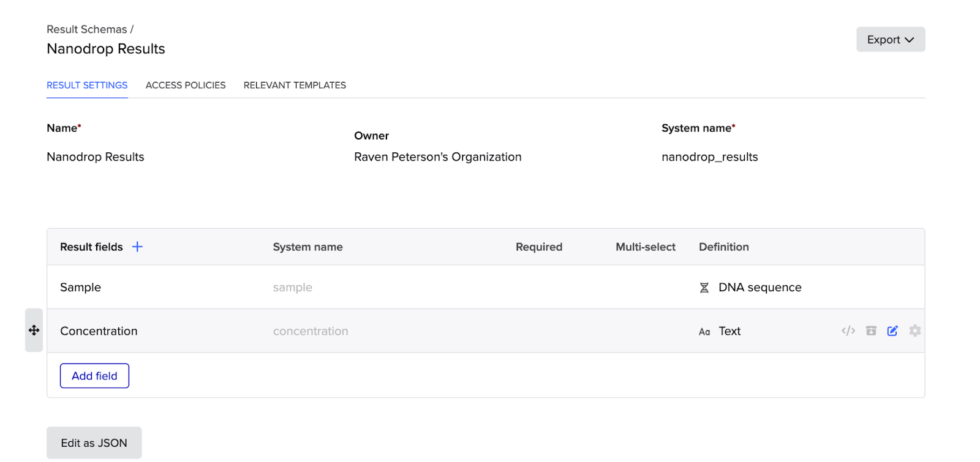Expand the Export dropdown

[x=890, y=40]
